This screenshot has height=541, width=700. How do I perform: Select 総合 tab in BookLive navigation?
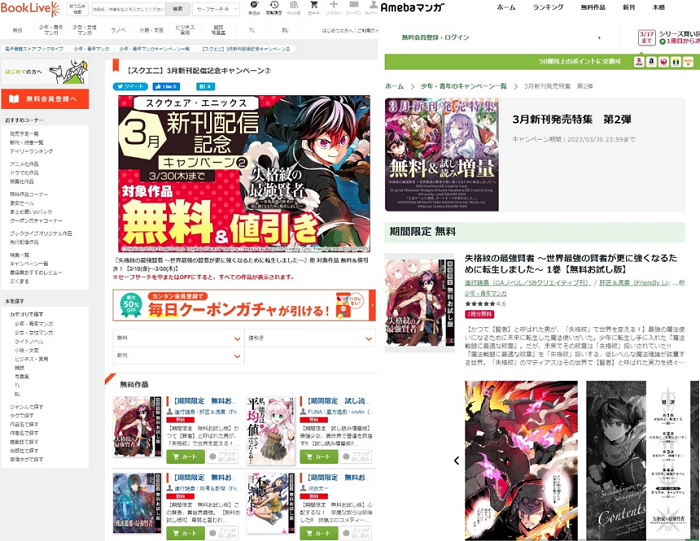17,30
